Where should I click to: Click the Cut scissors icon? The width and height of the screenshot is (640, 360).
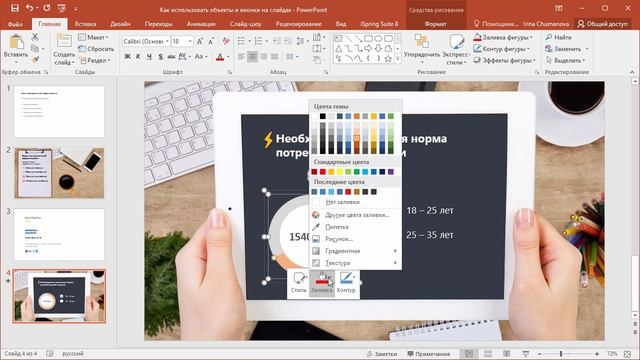click(35, 37)
